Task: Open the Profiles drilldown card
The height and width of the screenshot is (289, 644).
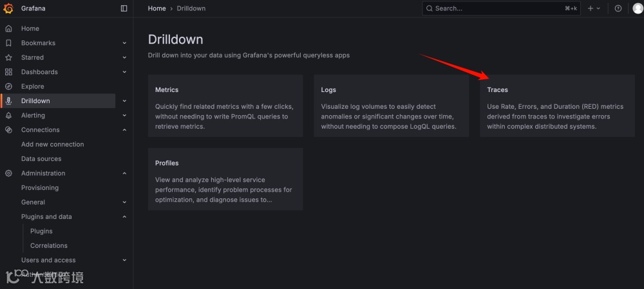Action: 225,180
